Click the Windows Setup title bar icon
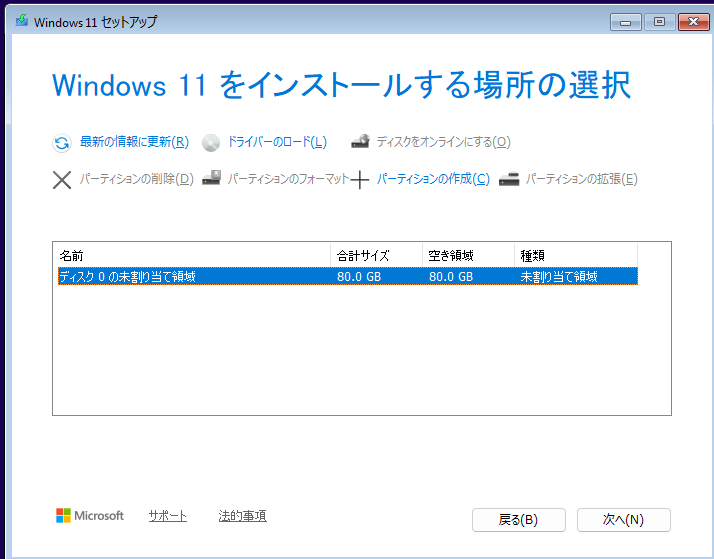This screenshot has width=714, height=559. coord(21,20)
